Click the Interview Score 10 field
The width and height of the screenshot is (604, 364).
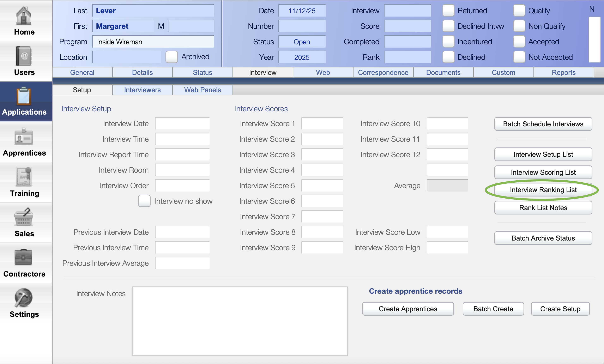tap(447, 123)
